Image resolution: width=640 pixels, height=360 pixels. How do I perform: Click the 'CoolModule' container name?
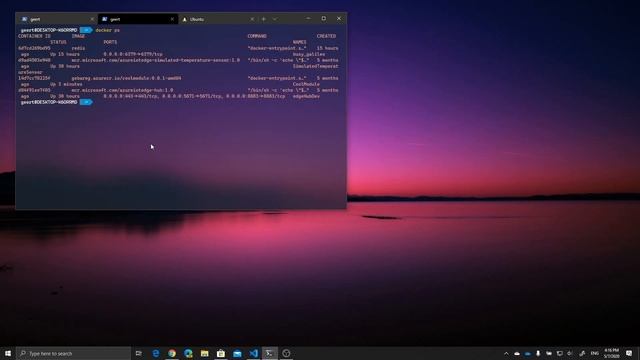click(x=306, y=84)
